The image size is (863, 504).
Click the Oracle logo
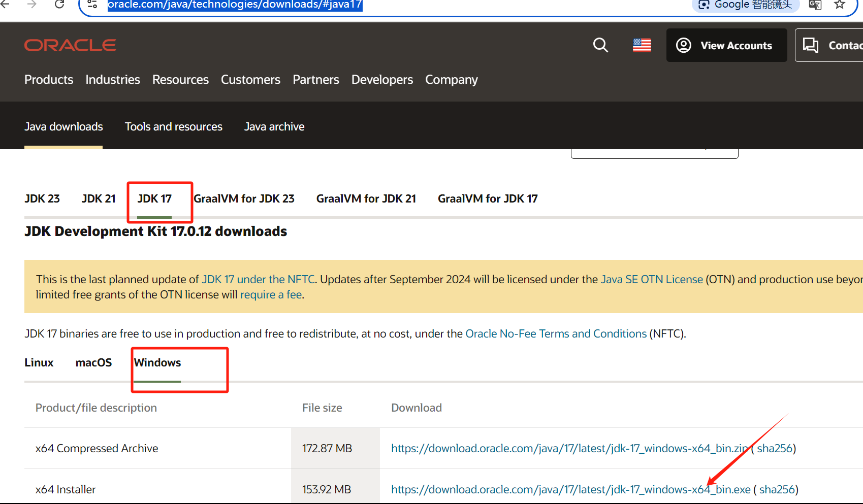70,45
